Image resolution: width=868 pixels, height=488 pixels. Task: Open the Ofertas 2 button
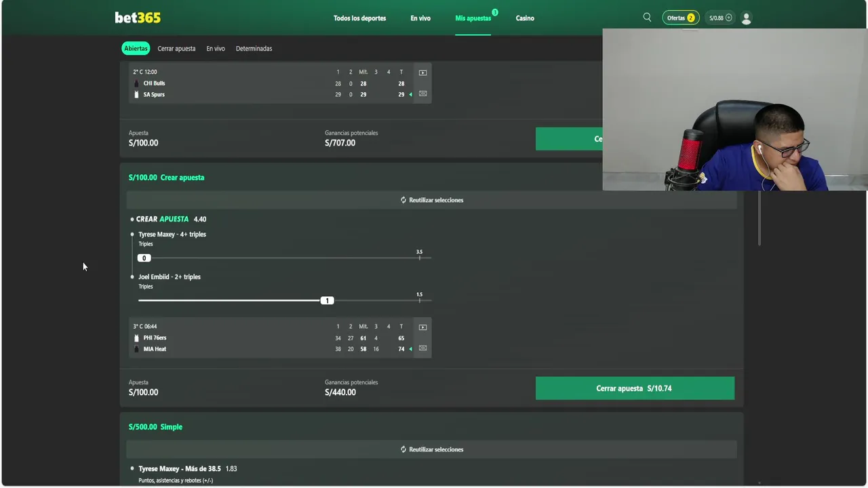pyautogui.click(x=680, y=18)
